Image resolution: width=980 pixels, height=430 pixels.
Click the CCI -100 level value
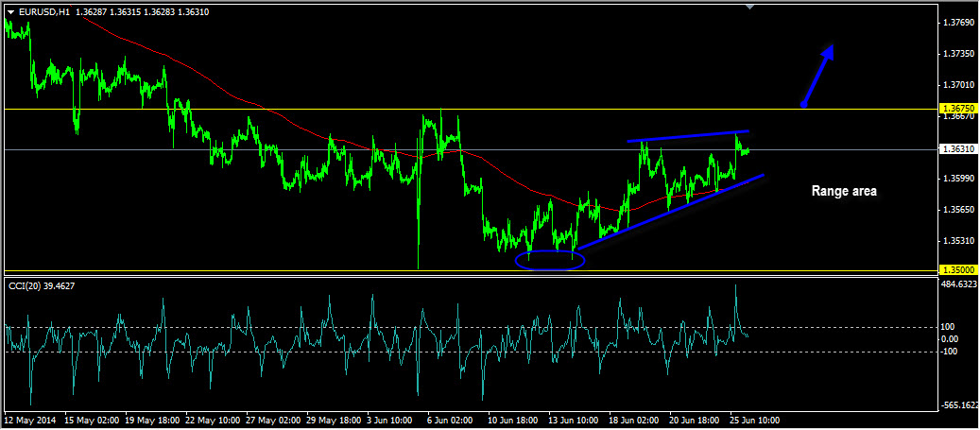click(x=949, y=352)
